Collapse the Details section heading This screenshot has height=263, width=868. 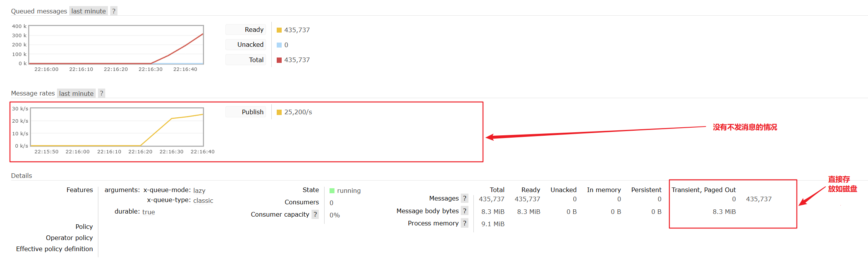coord(21,176)
